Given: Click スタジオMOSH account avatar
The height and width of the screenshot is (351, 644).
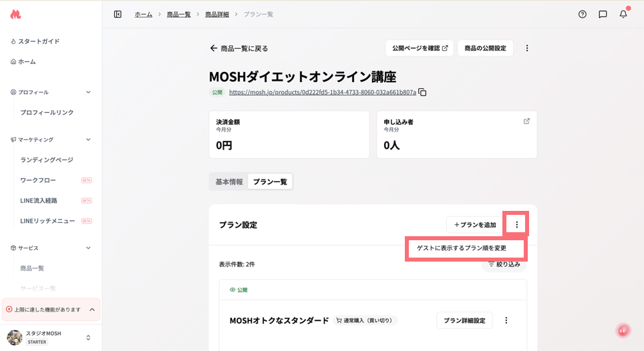Looking at the screenshot, I should tap(15, 338).
